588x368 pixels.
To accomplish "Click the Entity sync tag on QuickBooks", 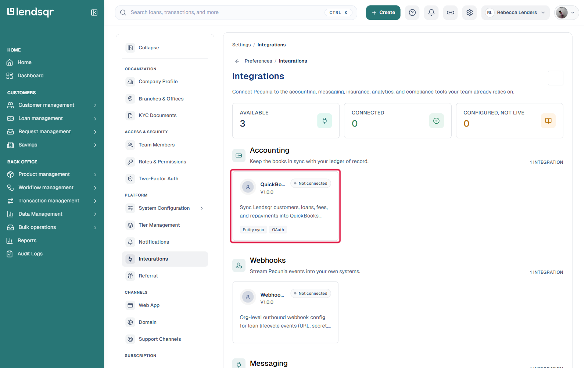I will coord(253,230).
